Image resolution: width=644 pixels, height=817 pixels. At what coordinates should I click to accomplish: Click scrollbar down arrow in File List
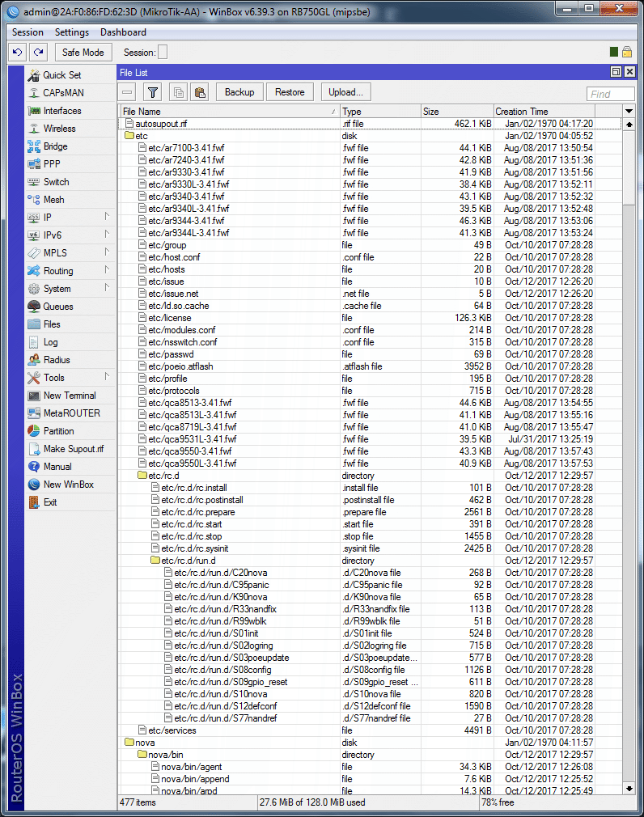pos(629,789)
